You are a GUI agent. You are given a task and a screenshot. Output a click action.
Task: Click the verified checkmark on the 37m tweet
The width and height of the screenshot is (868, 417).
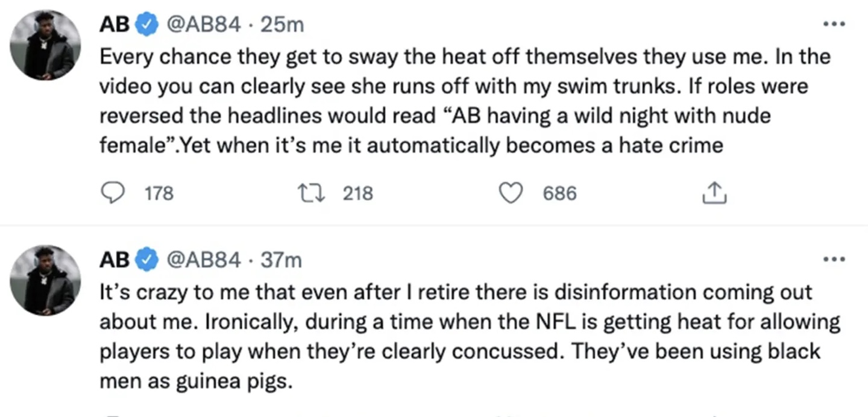tap(146, 260)
